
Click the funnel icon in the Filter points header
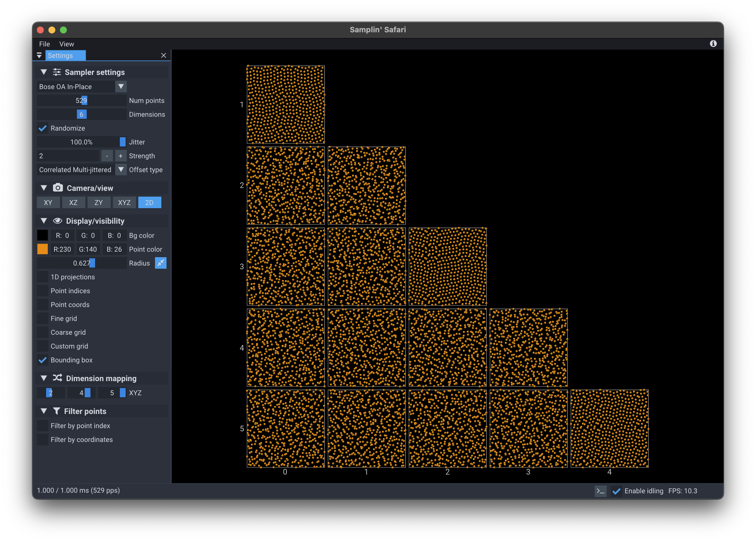tap(57, 411)
